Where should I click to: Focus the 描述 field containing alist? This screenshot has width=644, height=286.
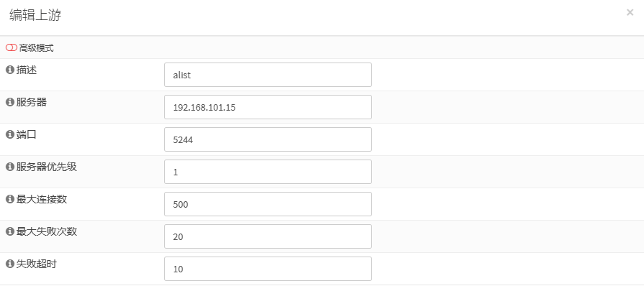[x=268, y=75]
